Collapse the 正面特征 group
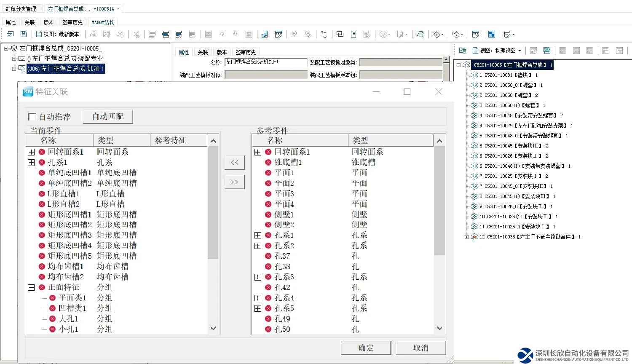Viewport: 632px width, 364px height. [31, 287]
